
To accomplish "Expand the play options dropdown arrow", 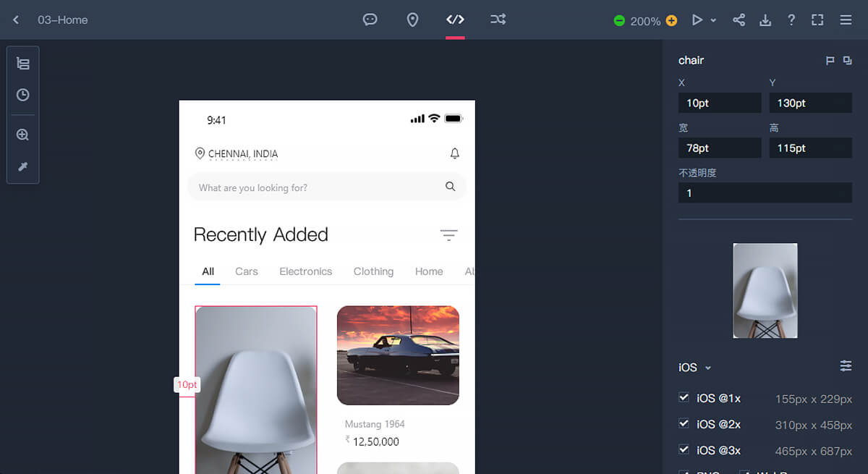I will point(713,20).
